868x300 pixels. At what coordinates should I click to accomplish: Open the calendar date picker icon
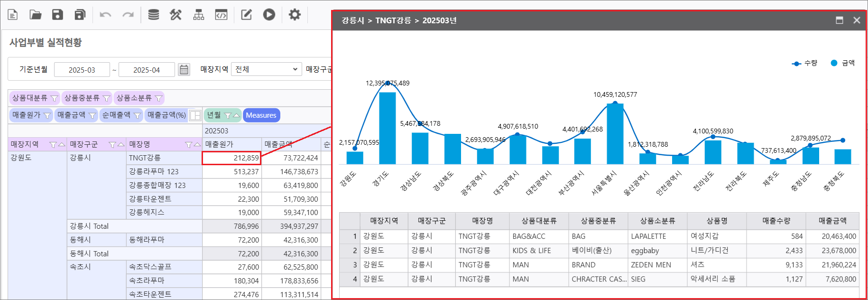coord(184,70)
